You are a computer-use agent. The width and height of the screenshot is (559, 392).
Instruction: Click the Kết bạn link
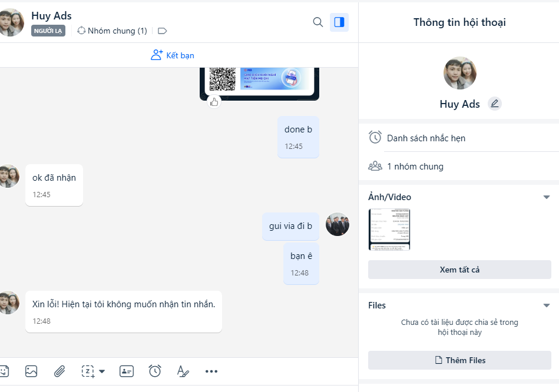tap(173, 55)
